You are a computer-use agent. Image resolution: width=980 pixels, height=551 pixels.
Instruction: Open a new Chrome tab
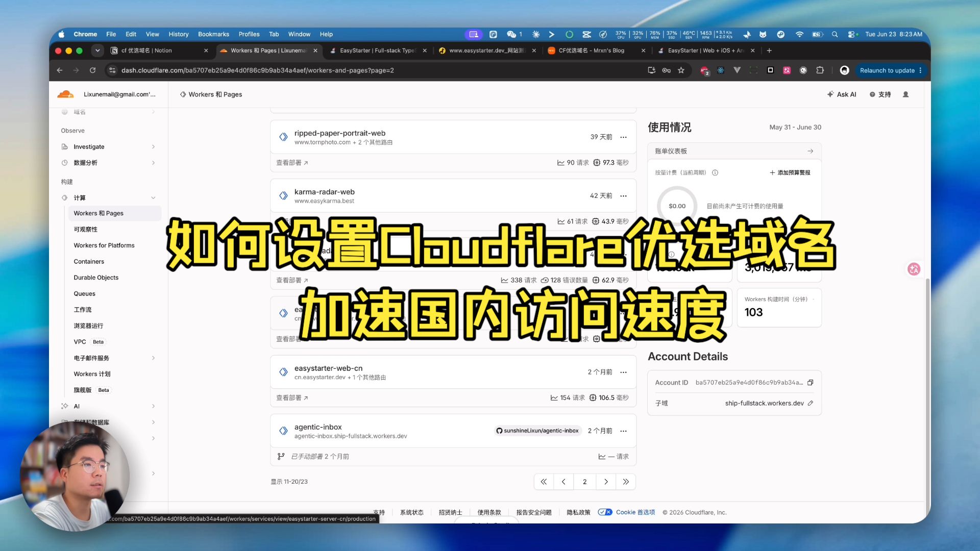point(769,51)
